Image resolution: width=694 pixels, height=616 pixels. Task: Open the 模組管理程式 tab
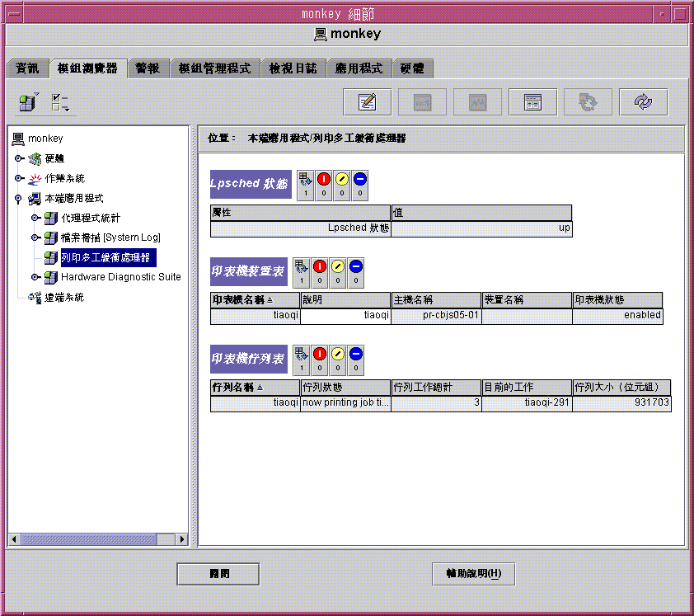click(x=214, y=68)
